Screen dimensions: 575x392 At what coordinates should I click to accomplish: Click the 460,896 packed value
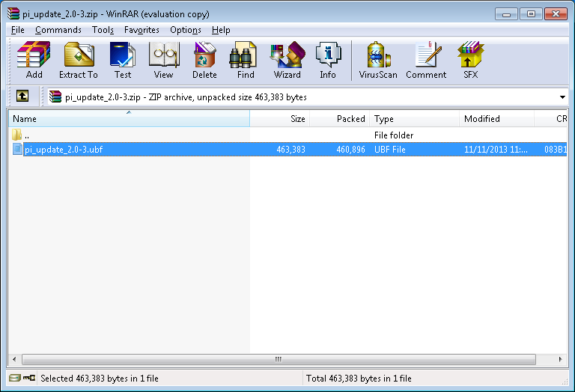click(351, 150)
